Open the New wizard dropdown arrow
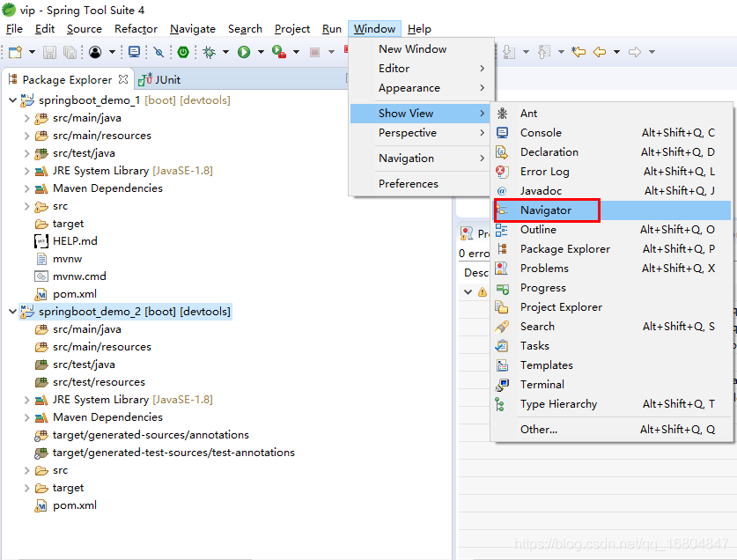 pyautogui.click(x=32, y=52)
